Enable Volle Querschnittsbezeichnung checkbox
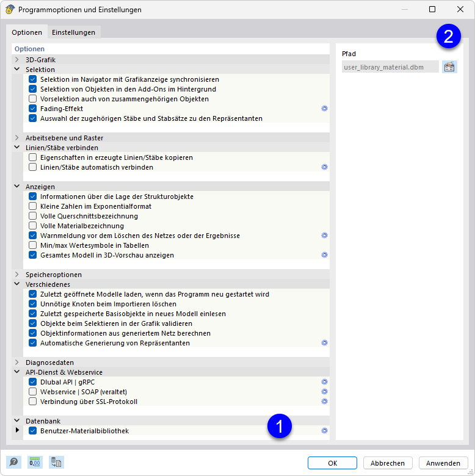This screenshot has height=476, width=475. coord(32,216)
